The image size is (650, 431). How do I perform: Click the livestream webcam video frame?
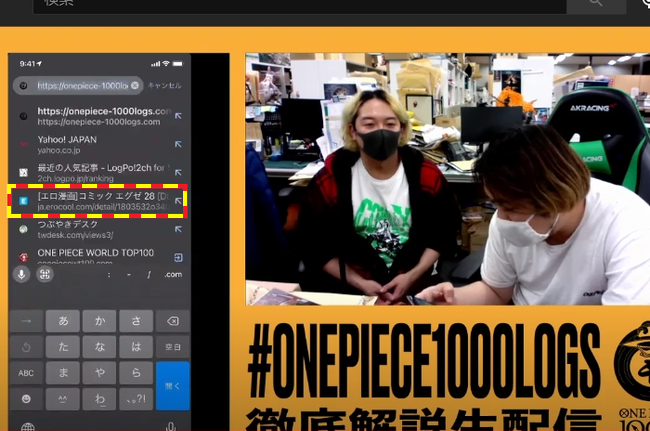click(x=448, y=179)
